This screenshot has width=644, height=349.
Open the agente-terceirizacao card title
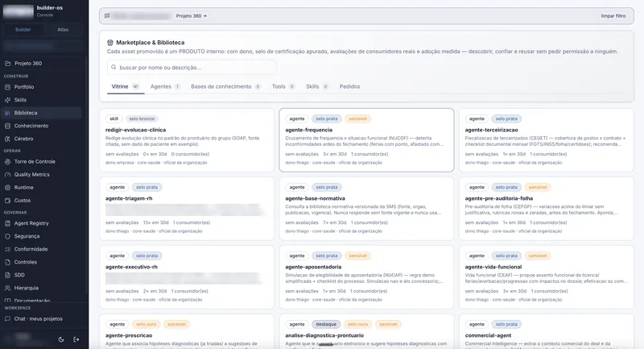(x=491, y=130)
